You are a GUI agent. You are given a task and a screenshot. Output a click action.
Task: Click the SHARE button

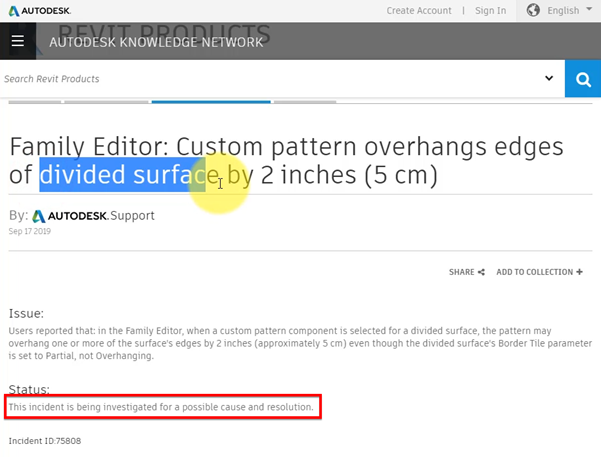466,272
